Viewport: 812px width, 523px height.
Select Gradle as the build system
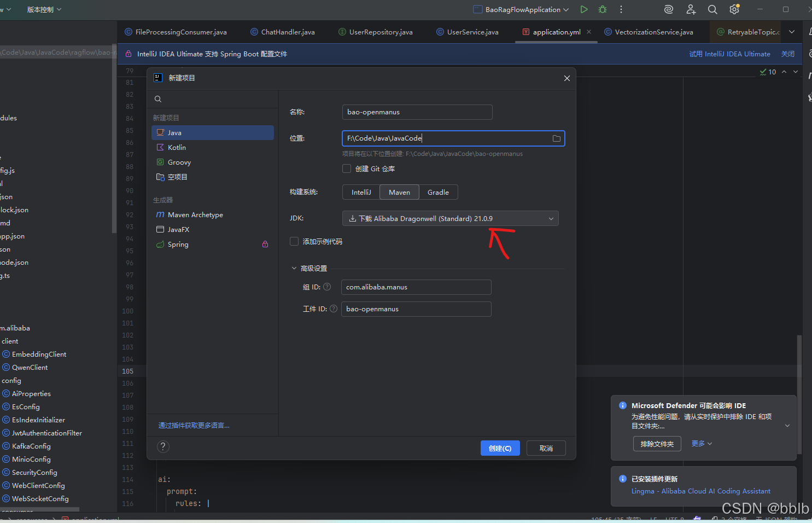438,192
